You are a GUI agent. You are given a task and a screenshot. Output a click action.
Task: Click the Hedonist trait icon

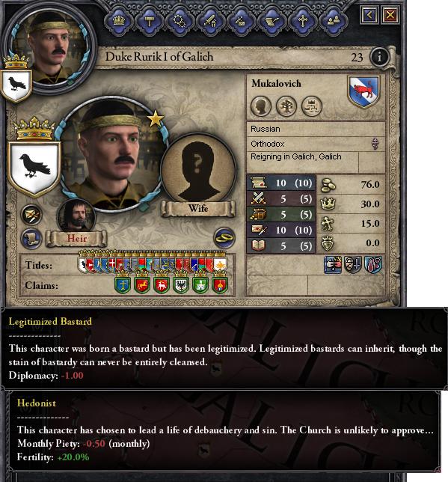[373, 264]
